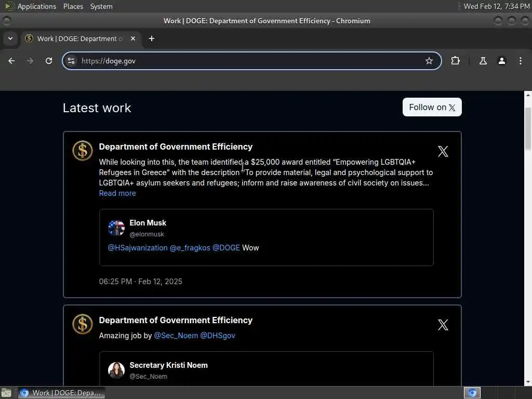Click the Latest work heading

click(x=97, y=108)
